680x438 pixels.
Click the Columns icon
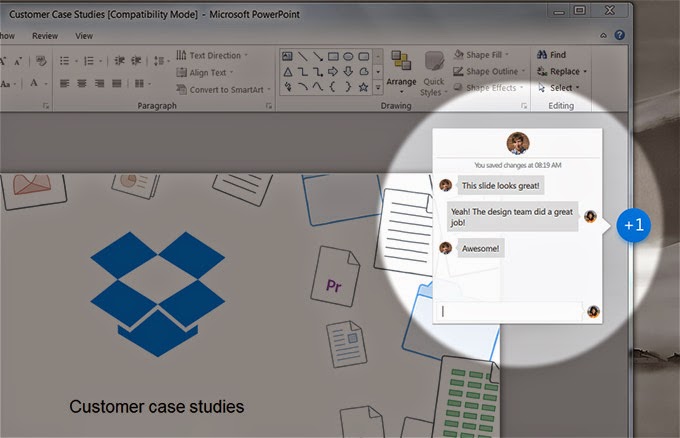tap(139, 83)
